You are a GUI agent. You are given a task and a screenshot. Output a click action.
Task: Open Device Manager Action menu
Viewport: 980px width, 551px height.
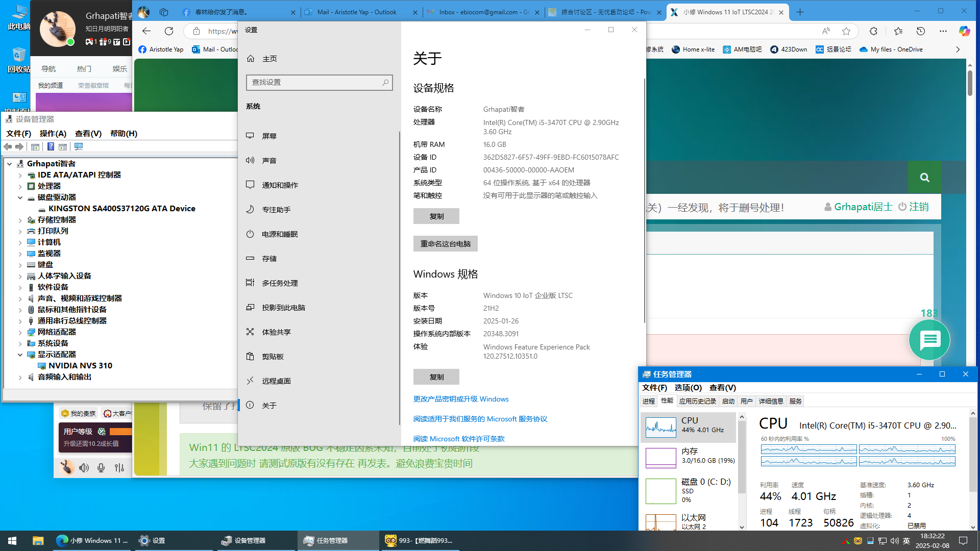(53, 133)
